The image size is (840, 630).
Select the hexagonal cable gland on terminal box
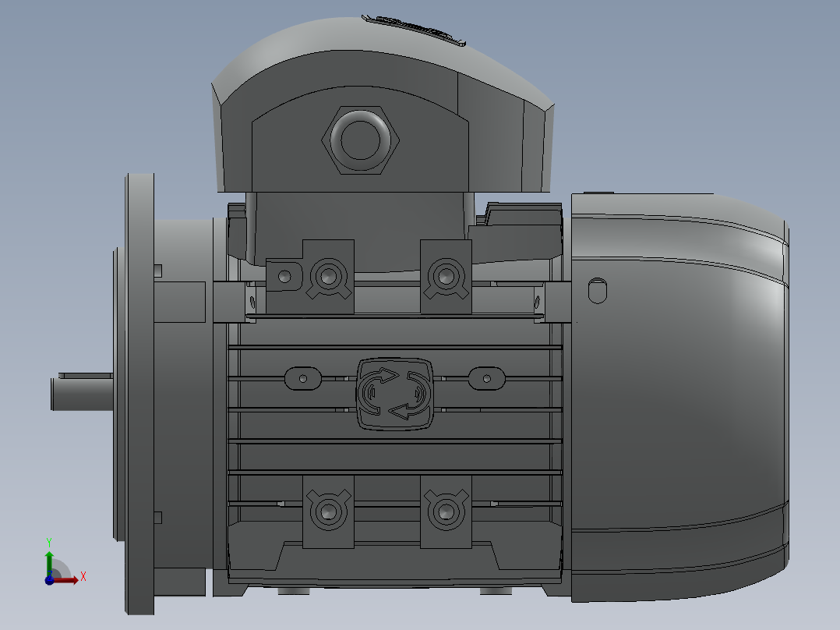point(360,140)
